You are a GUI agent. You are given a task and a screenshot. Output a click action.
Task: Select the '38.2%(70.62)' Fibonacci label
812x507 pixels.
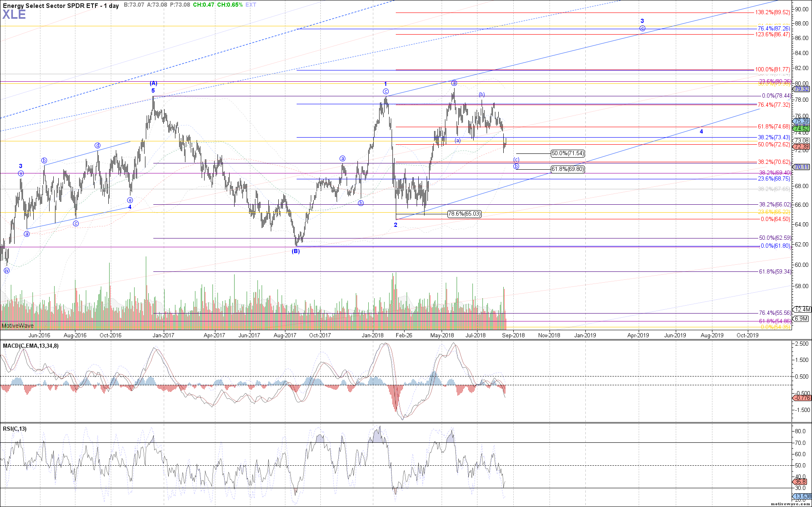click(774, 162)
